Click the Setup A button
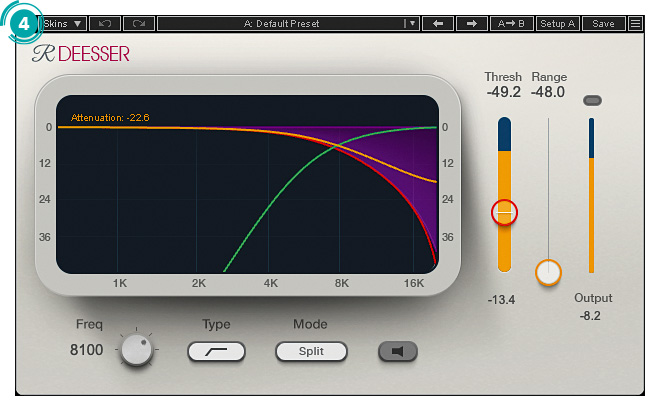The height and width of the screenshot is (411, 660). pyautogui.click(x=558, y=24)
